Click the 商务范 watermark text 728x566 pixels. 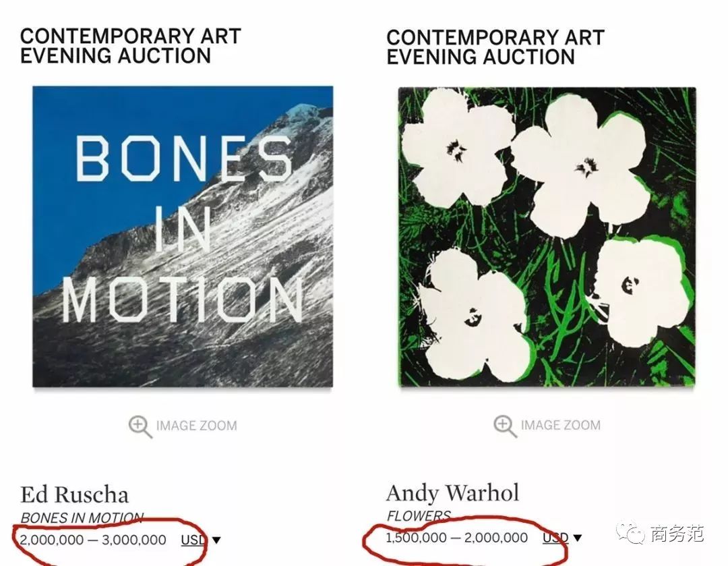[x=677, y=535]
